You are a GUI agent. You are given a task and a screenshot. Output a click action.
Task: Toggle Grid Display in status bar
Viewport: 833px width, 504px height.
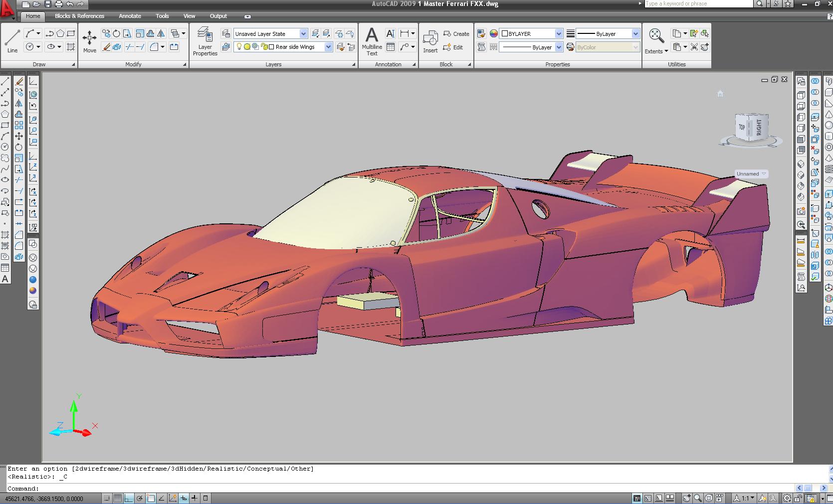(x=118, y=498)
